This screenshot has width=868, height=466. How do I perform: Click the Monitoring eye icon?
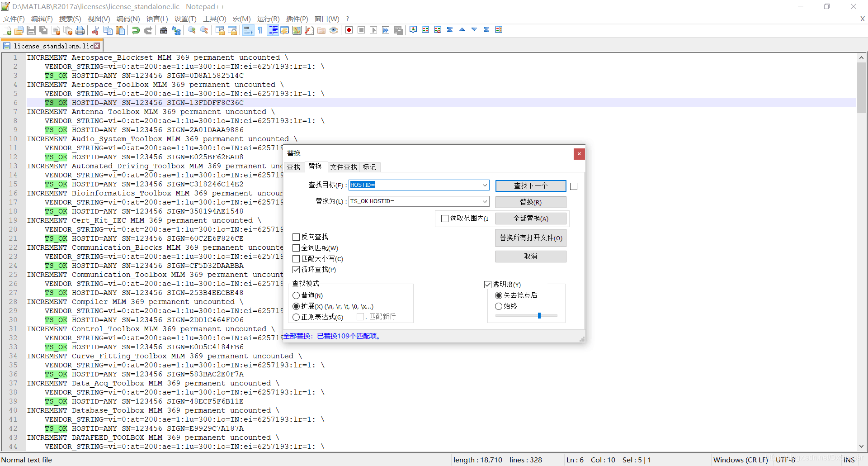[334, 30]
